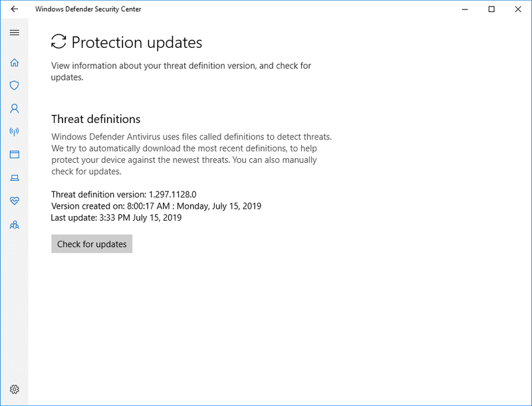Click the refresh icon beside Protection updates
Image resolution: width=532 pixels, height=406 pixels.
tap(59, 42)
